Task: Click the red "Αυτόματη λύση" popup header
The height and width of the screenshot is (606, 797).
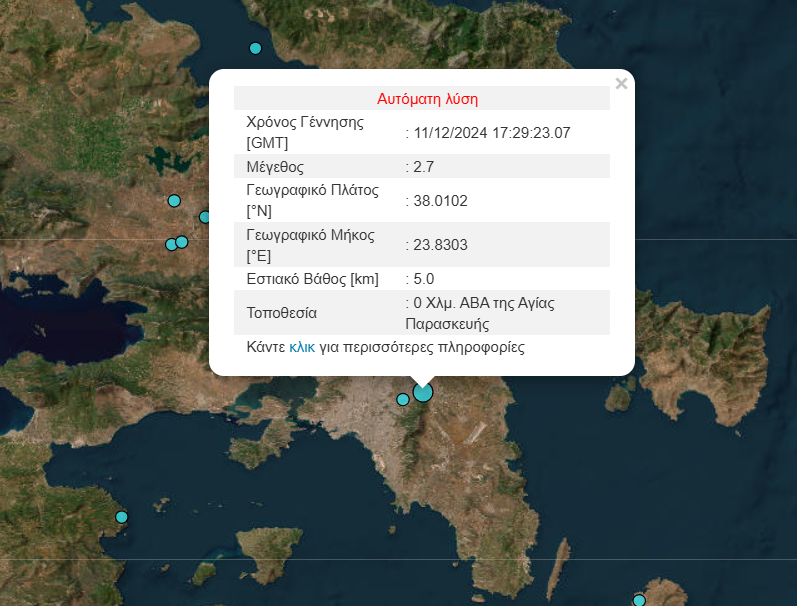Action: 427,99
